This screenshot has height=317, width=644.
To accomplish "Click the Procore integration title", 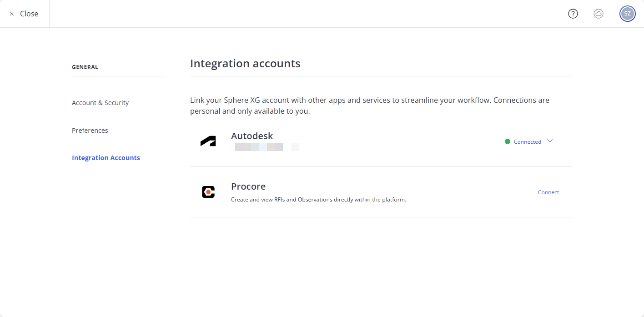I will (x=248, y=186).
